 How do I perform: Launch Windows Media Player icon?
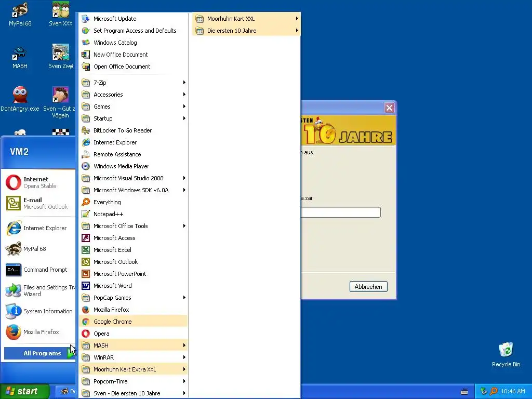tap(86, 166)
